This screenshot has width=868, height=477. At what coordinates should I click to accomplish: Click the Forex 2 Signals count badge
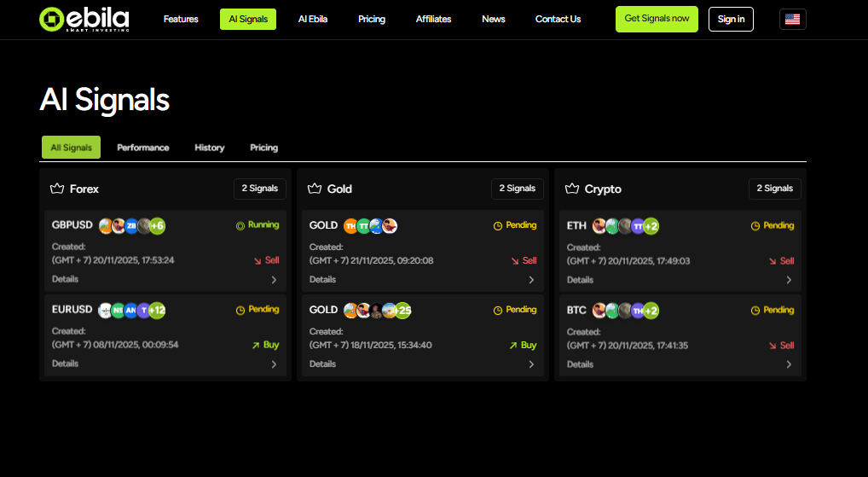click(260, 189)
